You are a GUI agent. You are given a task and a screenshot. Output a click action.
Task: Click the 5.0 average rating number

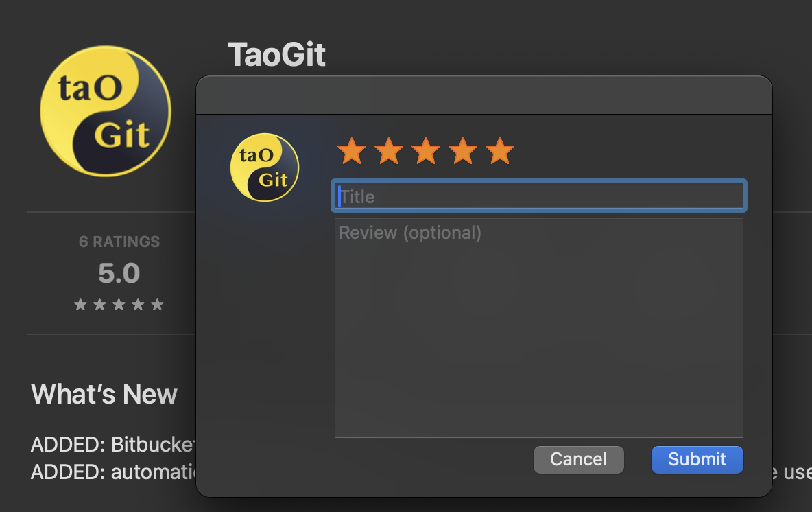pyautogui.click(x=119, y=273)
